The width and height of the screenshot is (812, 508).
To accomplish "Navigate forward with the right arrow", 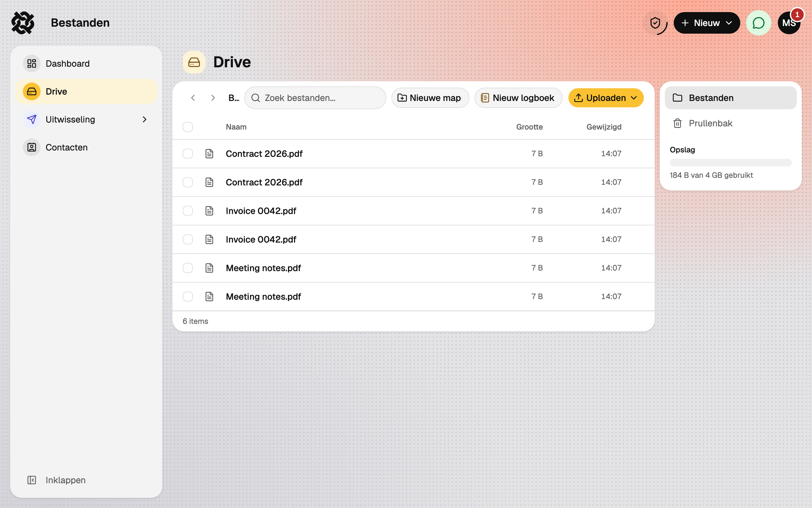I will 213,98.
